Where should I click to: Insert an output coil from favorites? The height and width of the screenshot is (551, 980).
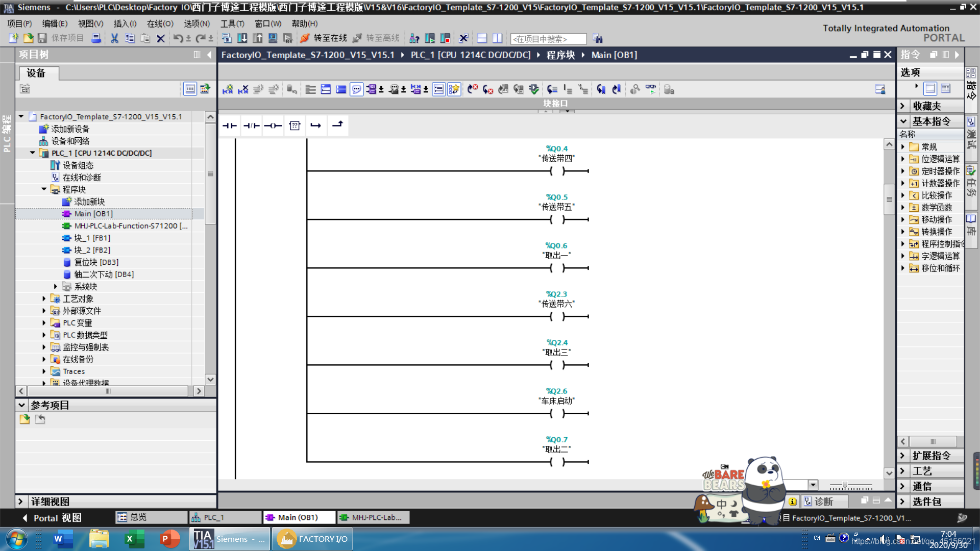[273, 126]
